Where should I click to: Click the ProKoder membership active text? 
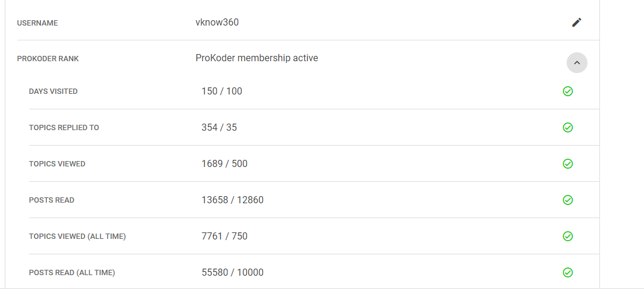[x=257, y=58]
